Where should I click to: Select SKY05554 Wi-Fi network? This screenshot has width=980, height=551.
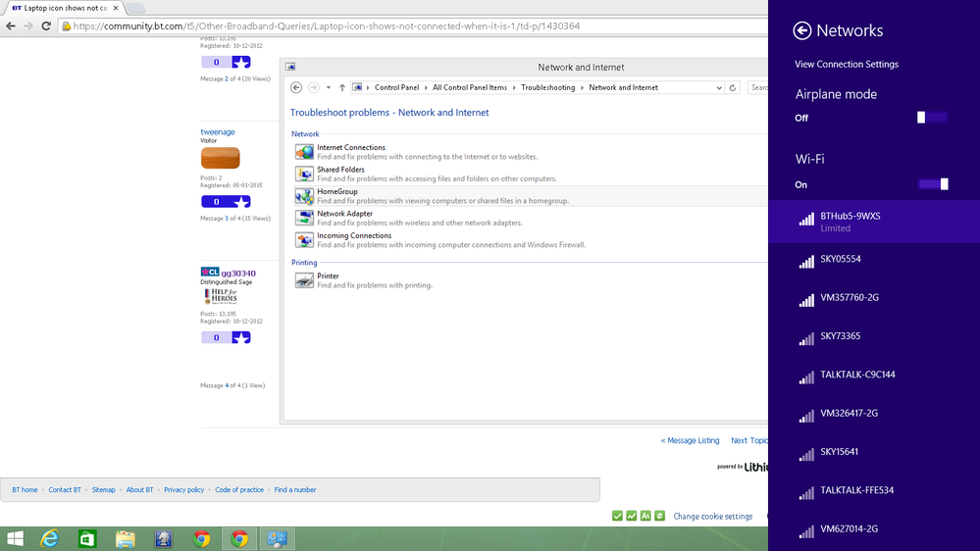click(x=874, y=259)
